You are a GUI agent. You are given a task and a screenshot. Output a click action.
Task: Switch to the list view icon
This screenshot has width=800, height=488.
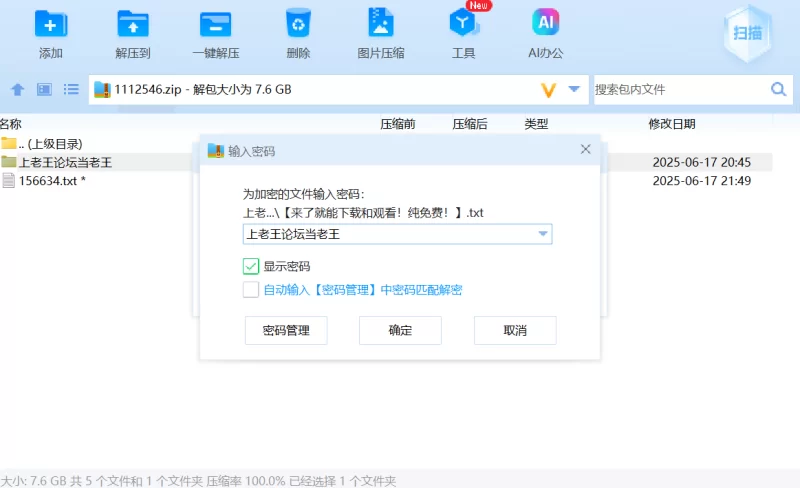point(71,90)
